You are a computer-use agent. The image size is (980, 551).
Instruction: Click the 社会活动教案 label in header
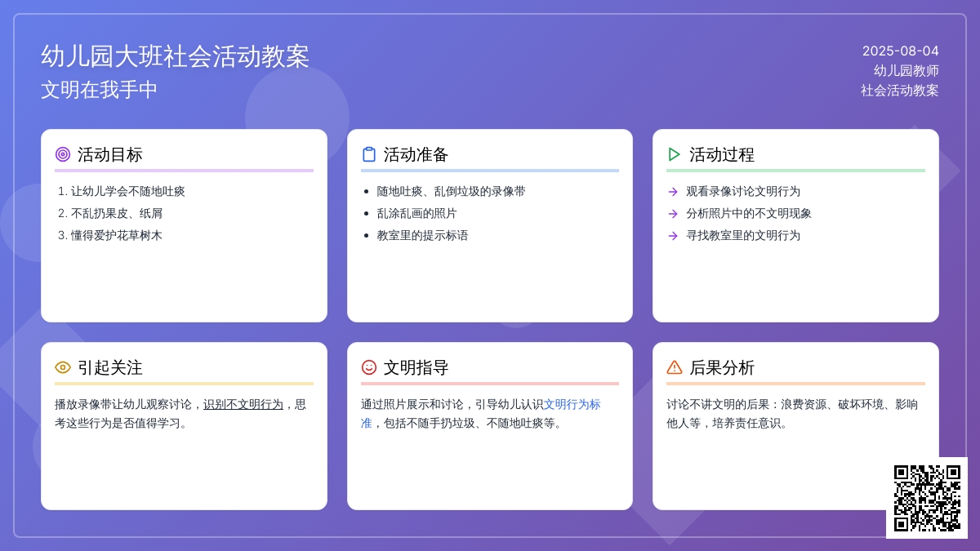[900, 90]
